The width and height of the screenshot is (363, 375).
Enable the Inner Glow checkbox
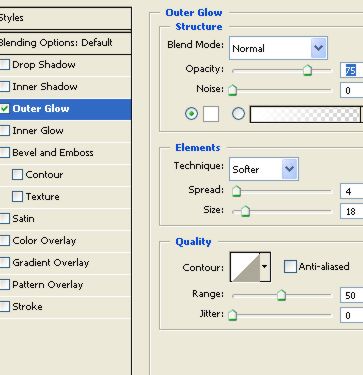[x=4, y=130]
